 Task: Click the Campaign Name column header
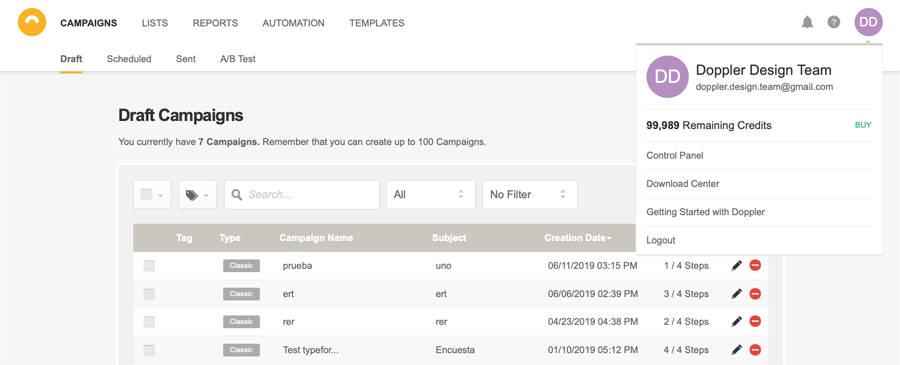tap(316, 238)
